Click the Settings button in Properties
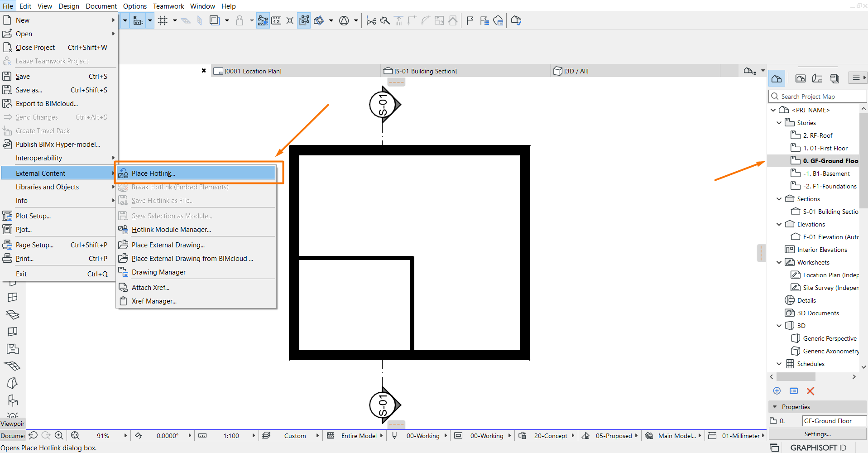868x453 pixels. [817, 434]
